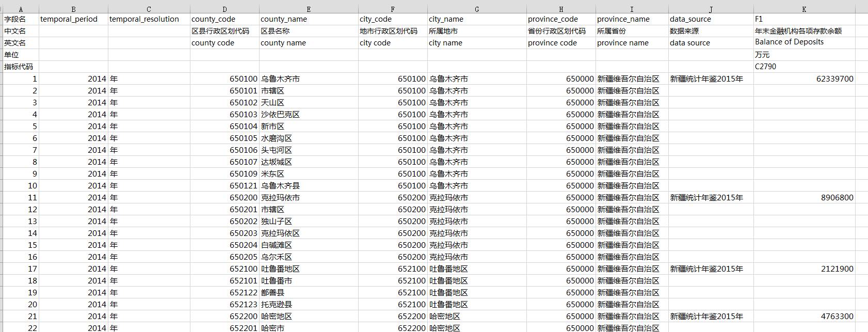868x332 pixels.
Task: Select column D header
Action: (x=224, y=9)
